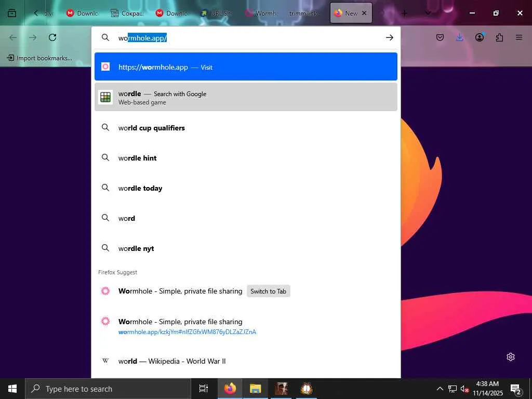Click the muted volume tray icon
The width and height of the screenshot is (532, 399).
tap(464, 389)
